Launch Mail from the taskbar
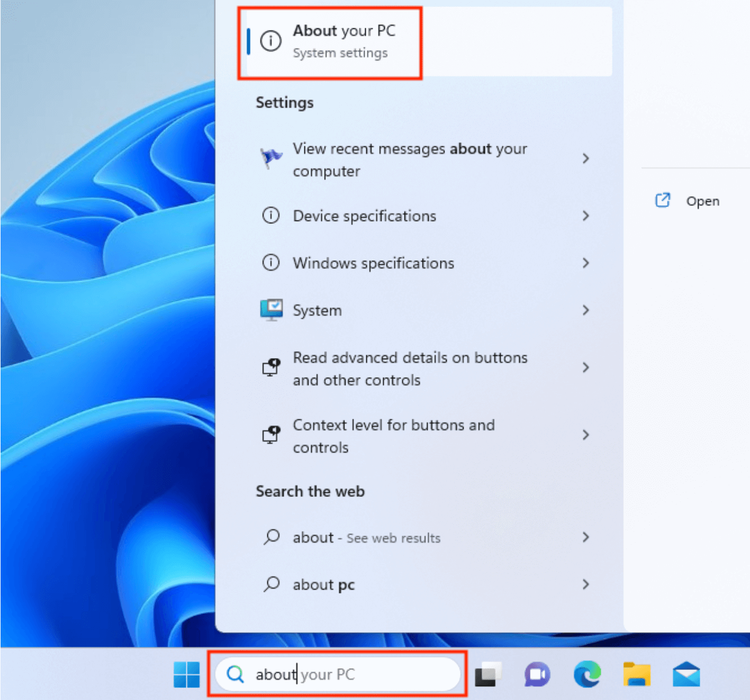The image size is (750, 700). pos(686,674)
